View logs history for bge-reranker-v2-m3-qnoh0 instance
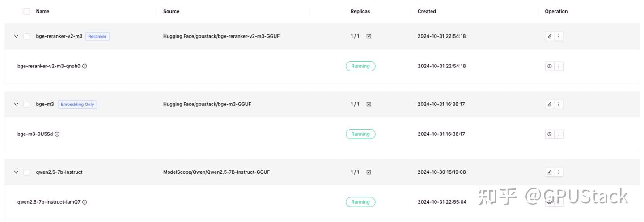The height and width of the screenshot is (222, 644). click(x=549, y=67)
